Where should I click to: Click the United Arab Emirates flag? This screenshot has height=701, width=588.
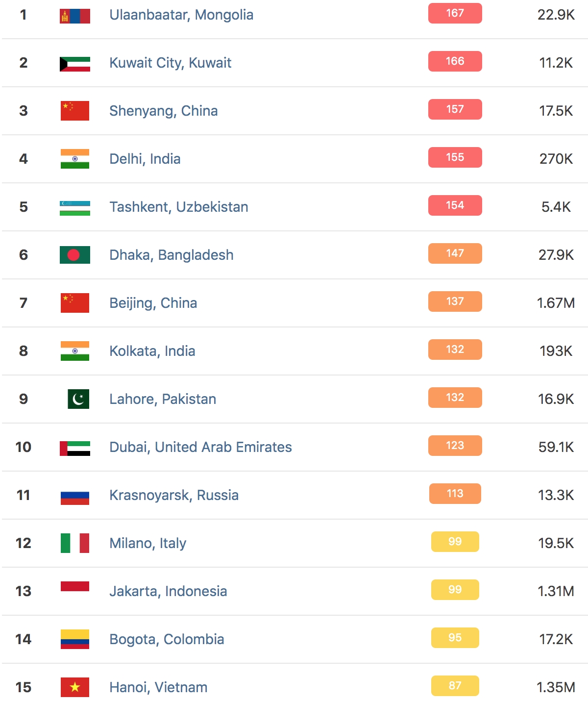click(75, 448)
